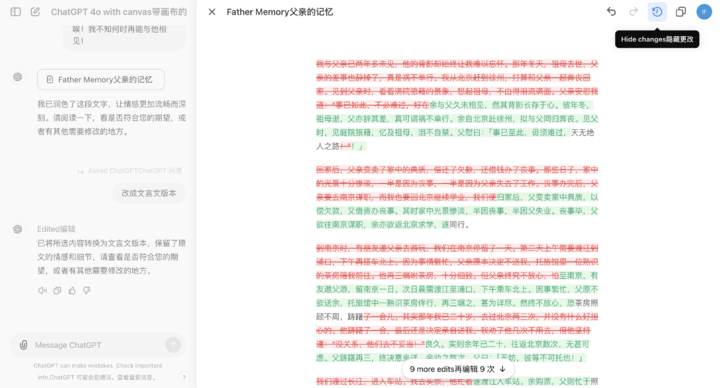Image resolution: width=720 pixels, height=388 pixels.
Task: Copy the assistant's reply
Action: click(x=57, y=290)
